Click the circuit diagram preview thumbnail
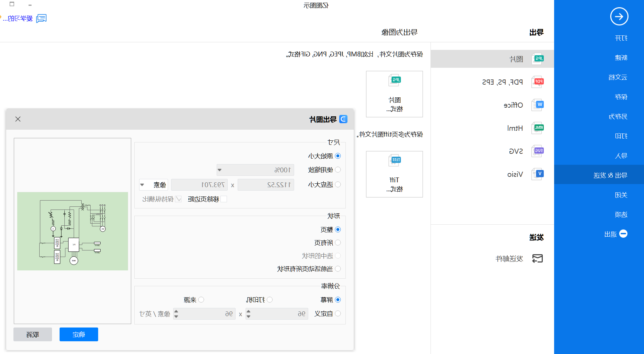The height and width of the screenshot is (354, 644). pyautogui.click(x=73, y=231)
